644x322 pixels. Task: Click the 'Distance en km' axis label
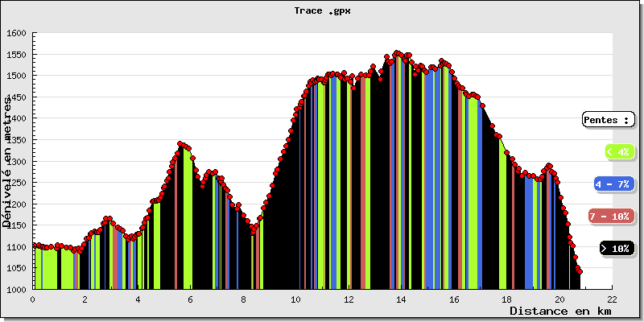(x=560, y=311)
